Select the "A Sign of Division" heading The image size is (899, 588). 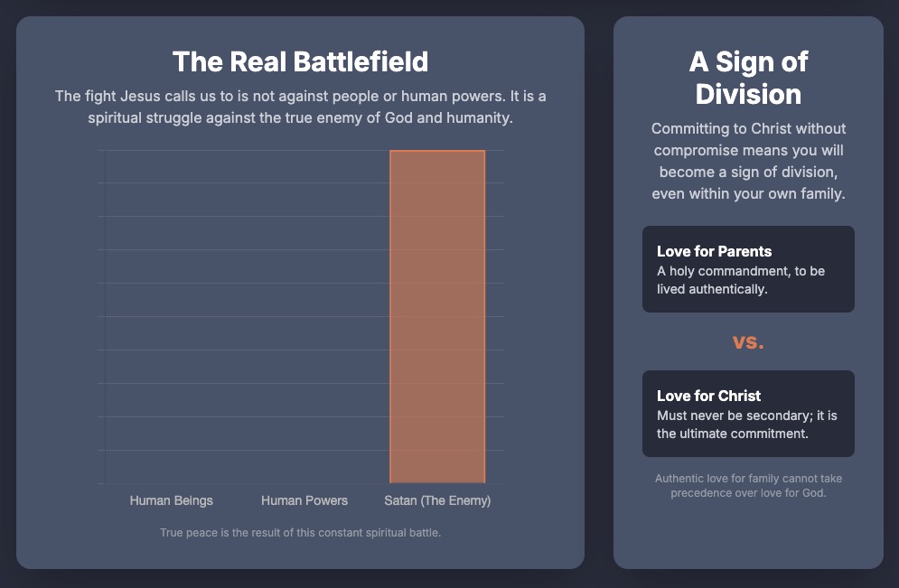click(748, 78)
